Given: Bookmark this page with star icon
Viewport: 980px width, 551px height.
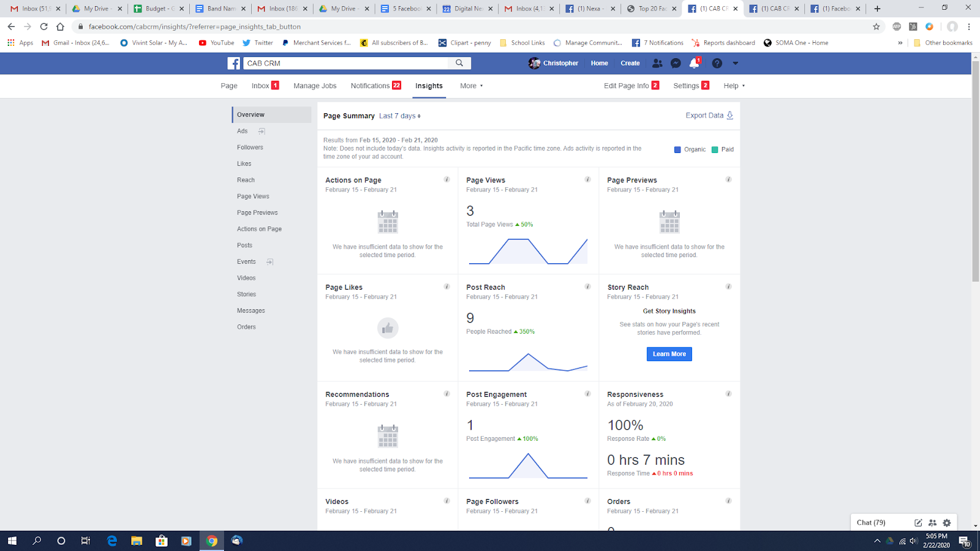Looking at the screenshot, I should (x=876, y=26).
